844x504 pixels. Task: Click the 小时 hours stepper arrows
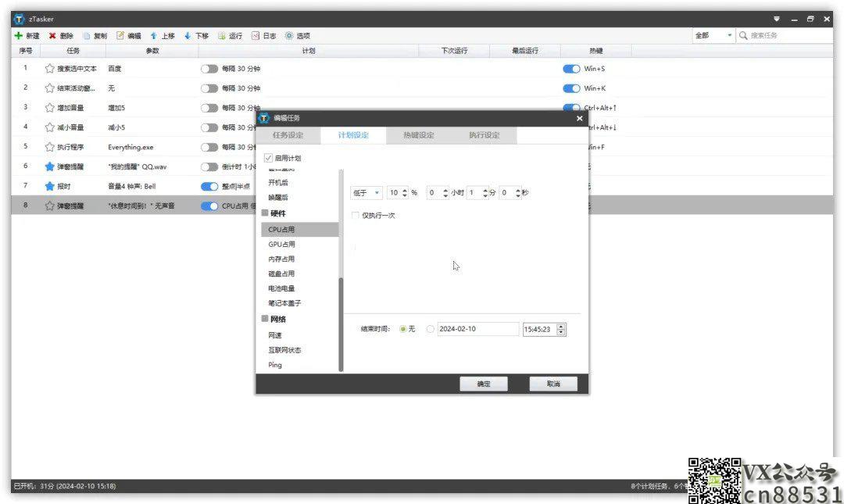tap(445, 193)
